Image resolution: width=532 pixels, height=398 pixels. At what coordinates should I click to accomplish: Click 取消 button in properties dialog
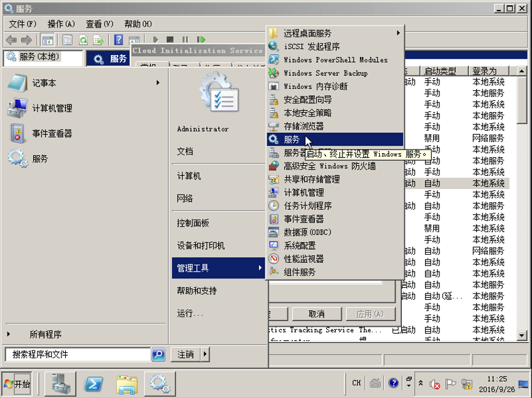click(317, 314)
